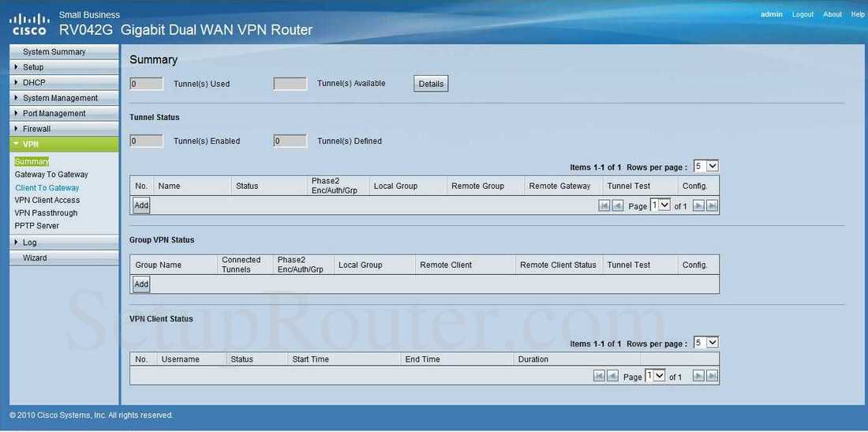The width and height of the screenshot is (868, 432).
Task: Go to next page in tunnel table
Action: (698, 205)
